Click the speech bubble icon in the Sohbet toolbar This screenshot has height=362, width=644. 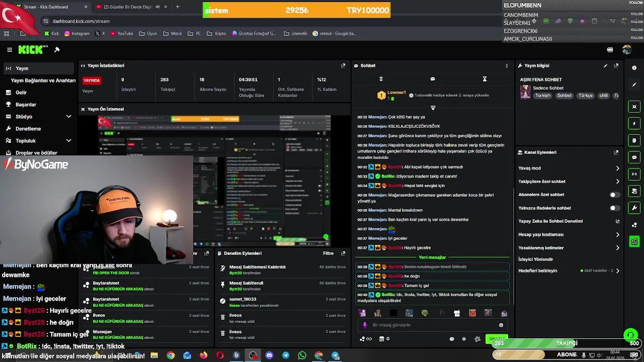pyautogui.click(x=433, y=79)
